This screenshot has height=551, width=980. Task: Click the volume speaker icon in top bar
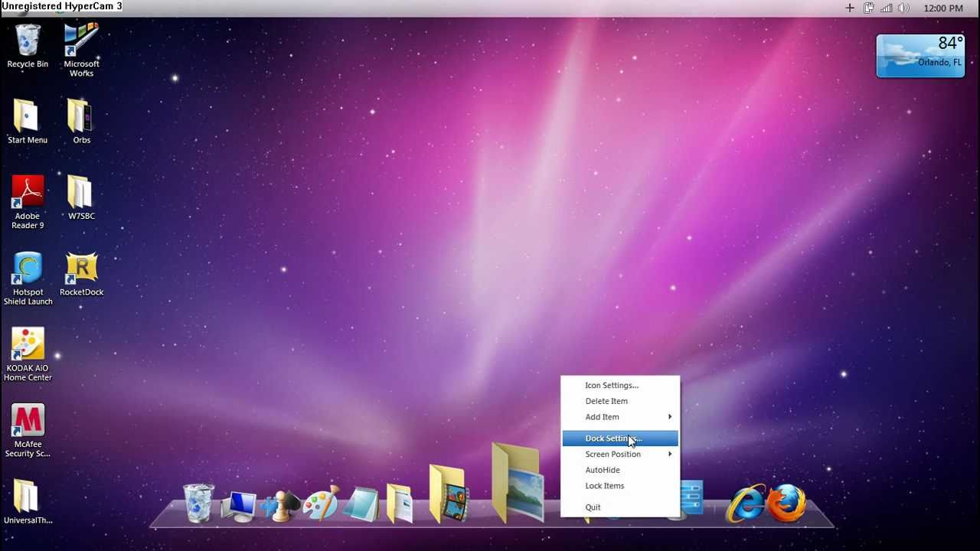(x=903, y=8)
